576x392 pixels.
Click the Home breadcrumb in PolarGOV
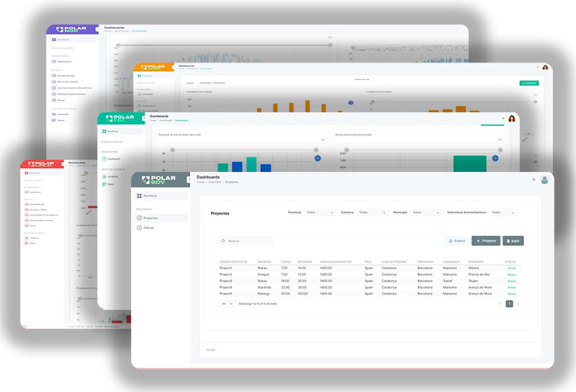201,182
